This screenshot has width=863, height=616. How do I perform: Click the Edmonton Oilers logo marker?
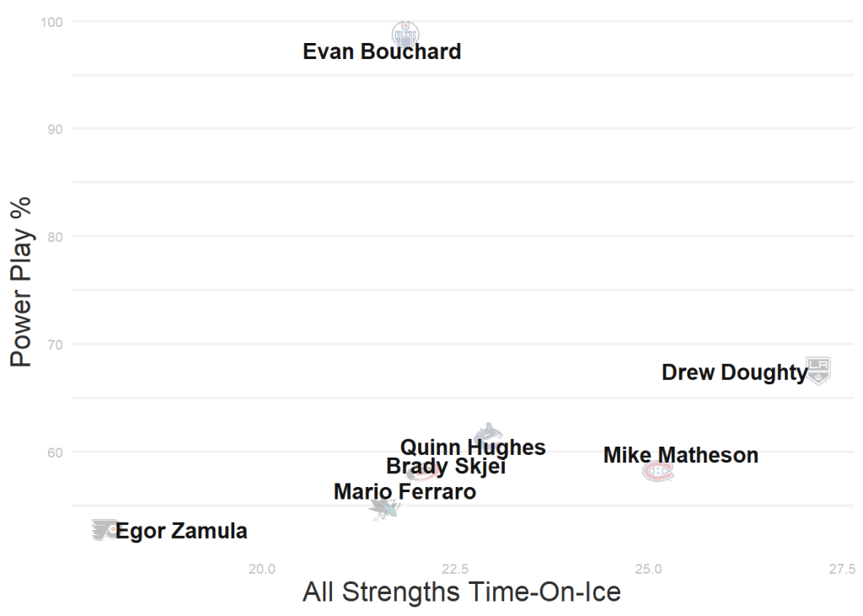pos(405,34)
